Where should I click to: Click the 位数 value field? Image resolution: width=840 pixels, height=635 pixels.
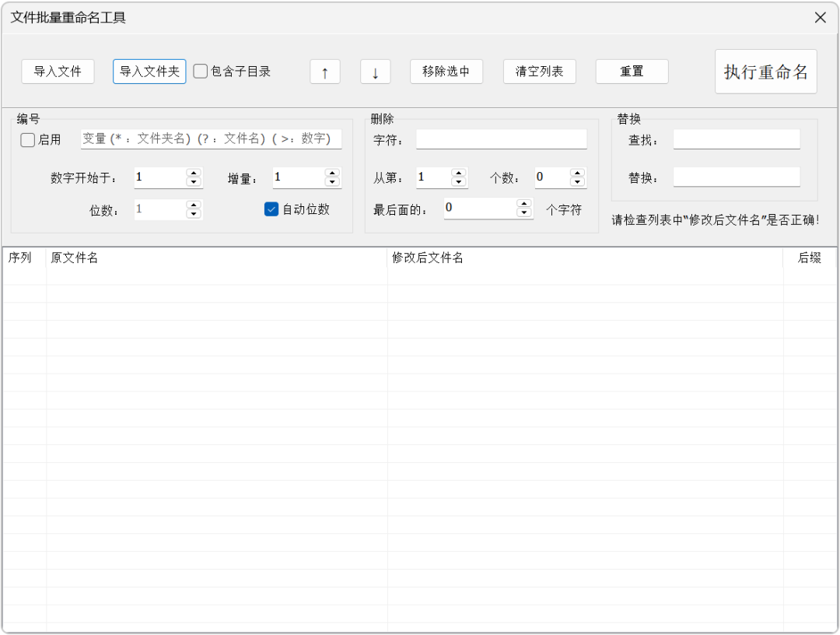click(x=159, y=209)
